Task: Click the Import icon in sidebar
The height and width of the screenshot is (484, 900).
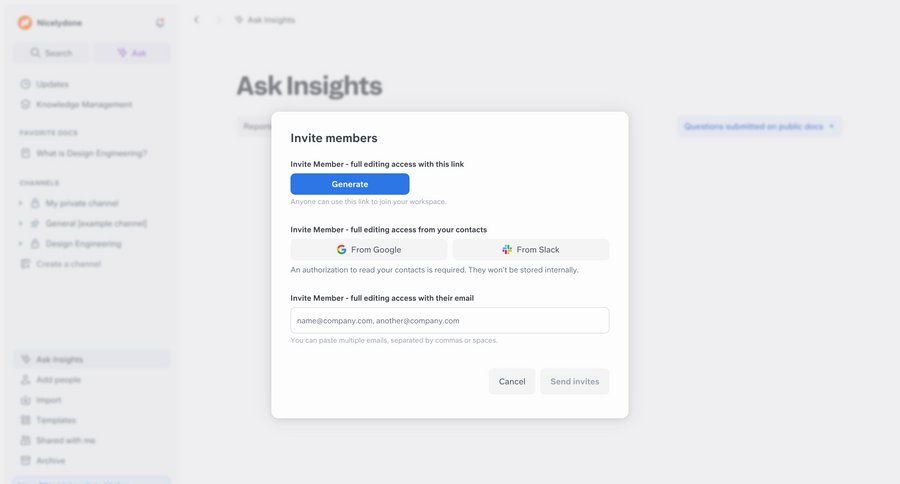Action: [26, 400]
